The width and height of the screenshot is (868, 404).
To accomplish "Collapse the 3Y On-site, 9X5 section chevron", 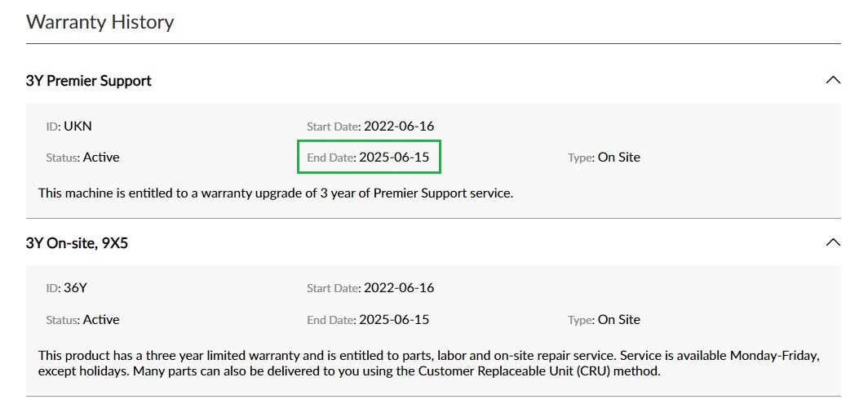I will [832, 242].
